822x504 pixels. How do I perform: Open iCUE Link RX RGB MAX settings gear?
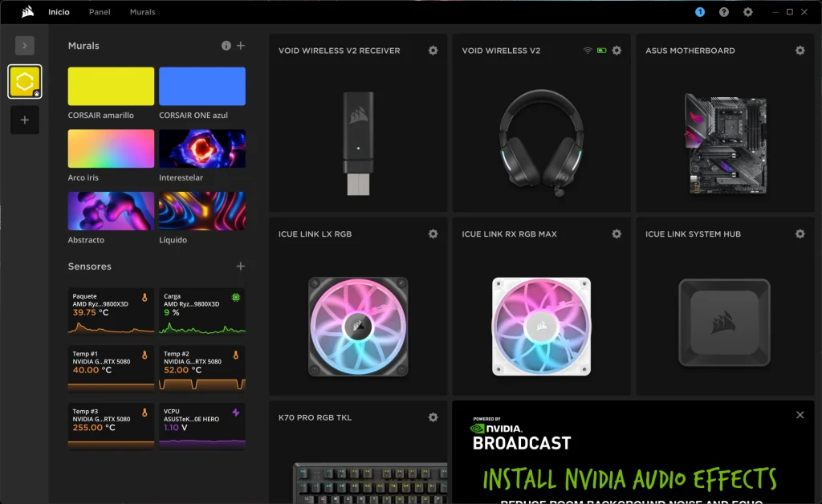click(616, 234)
